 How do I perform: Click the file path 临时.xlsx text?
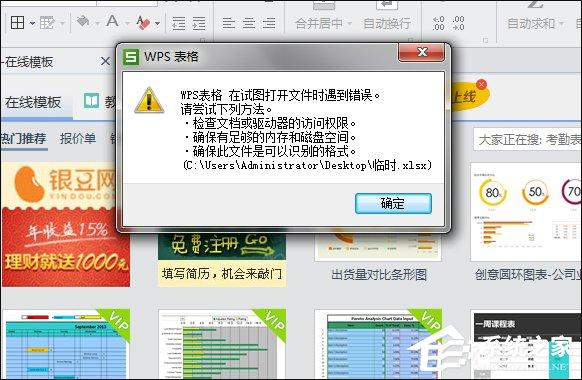308,165
